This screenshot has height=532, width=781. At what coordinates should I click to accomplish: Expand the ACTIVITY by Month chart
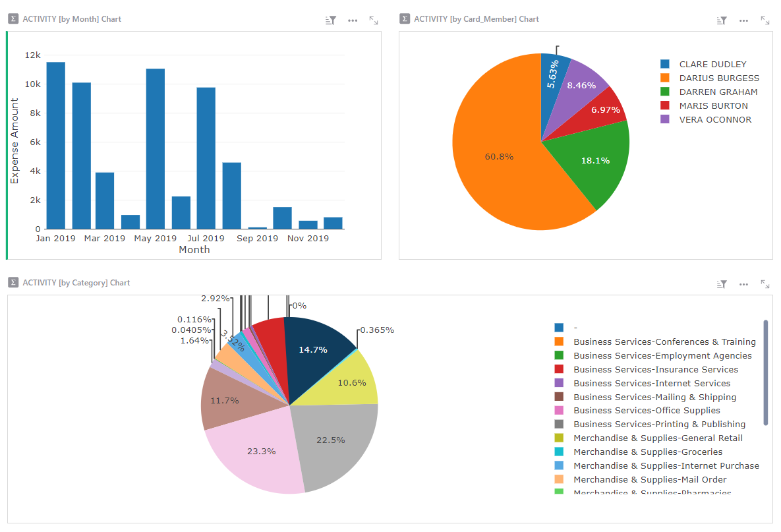(x=374, y=20)
